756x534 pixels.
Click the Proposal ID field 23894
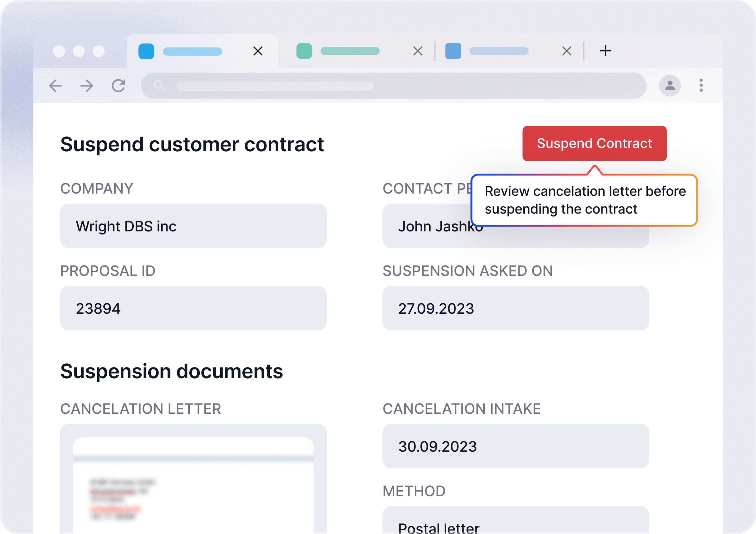193,308
